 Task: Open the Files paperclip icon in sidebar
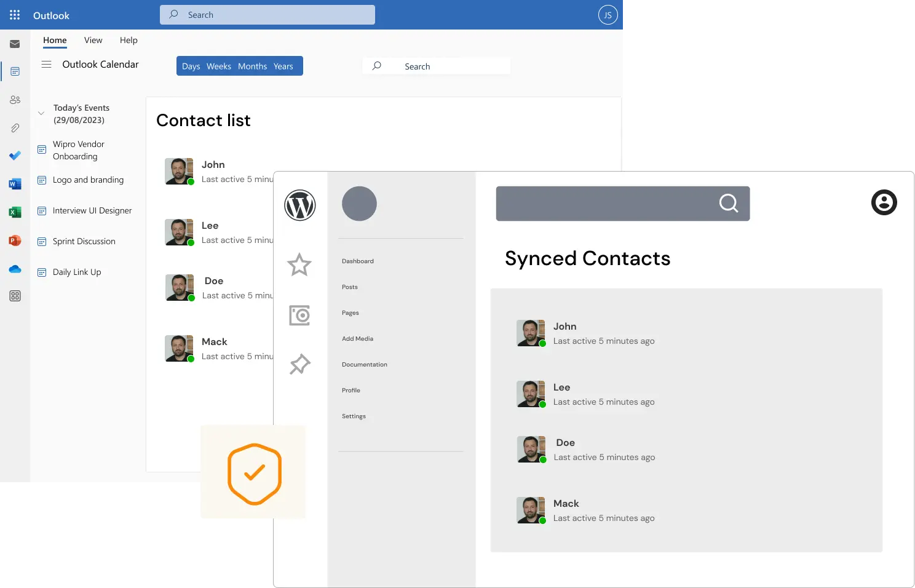coord(15,128)
